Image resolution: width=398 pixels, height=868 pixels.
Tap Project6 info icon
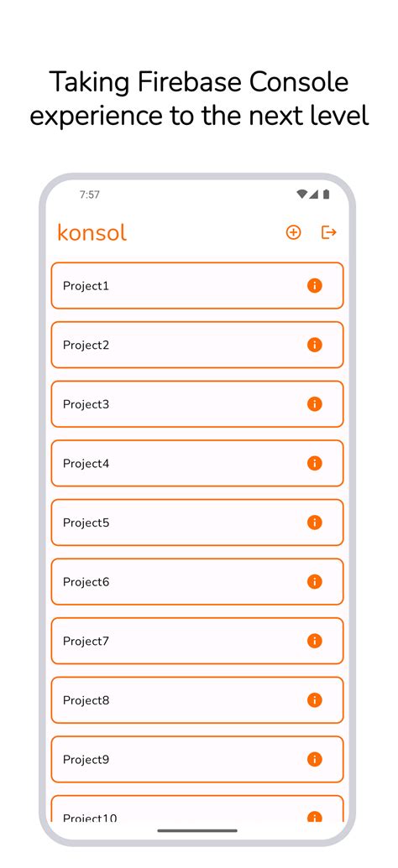314,582
